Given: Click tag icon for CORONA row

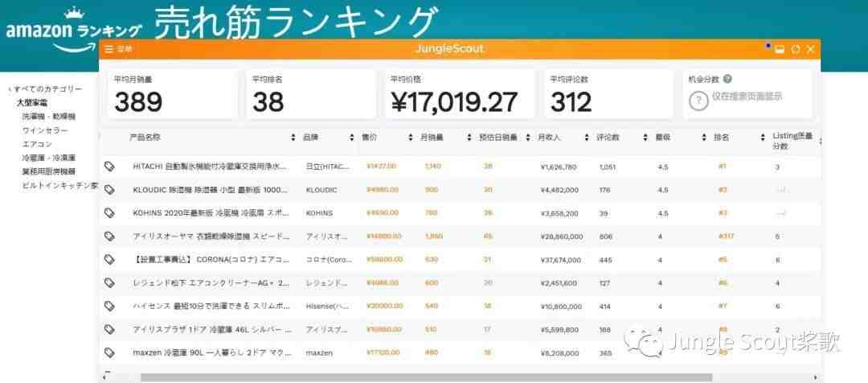Looking at the screenshot, I should (x=109, y=259).
